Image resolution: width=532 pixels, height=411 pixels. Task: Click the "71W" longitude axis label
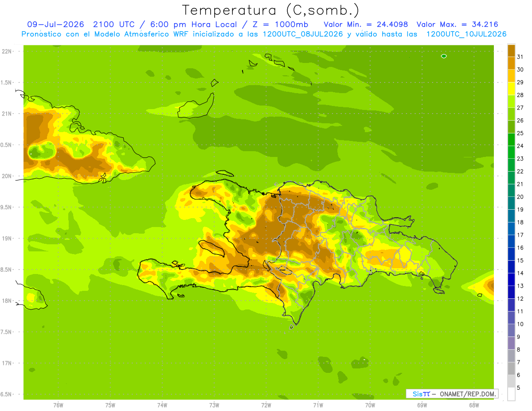(318, 405)
